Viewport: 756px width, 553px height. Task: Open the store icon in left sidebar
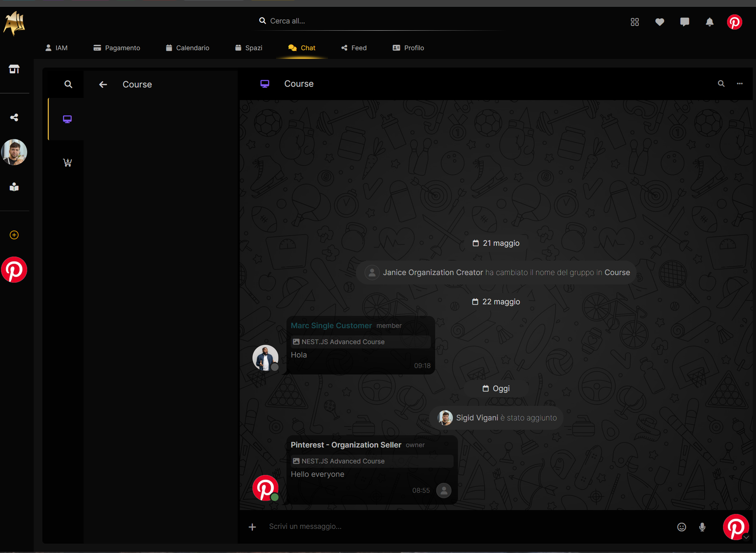tap(14, 69)
